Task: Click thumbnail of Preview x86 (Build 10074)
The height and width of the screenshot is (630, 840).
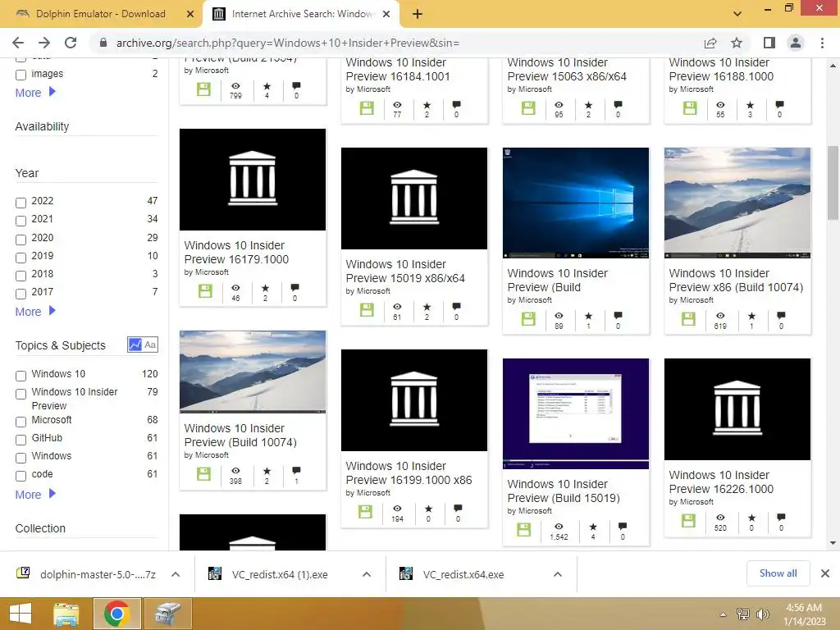Action: point(737,203)
